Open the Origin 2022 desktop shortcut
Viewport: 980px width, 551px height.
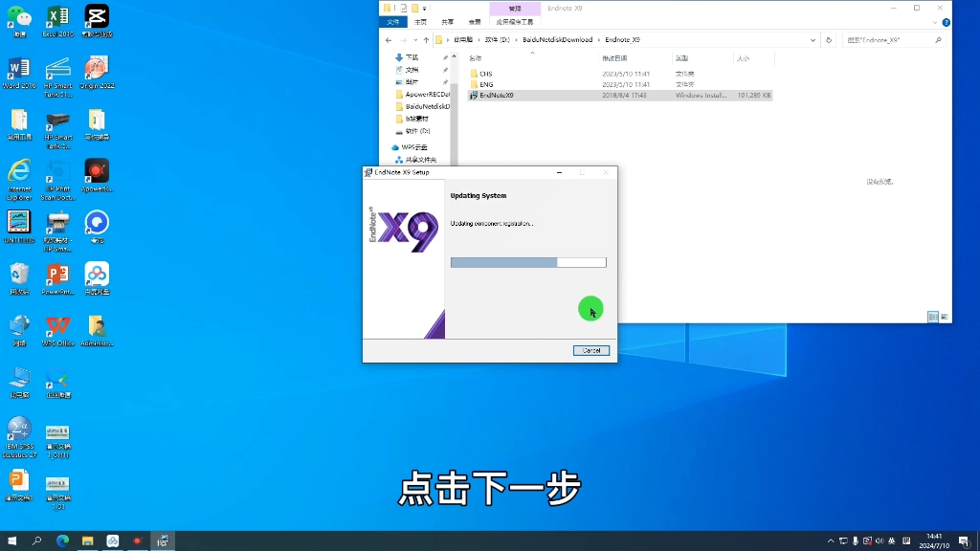pos(97,73)
